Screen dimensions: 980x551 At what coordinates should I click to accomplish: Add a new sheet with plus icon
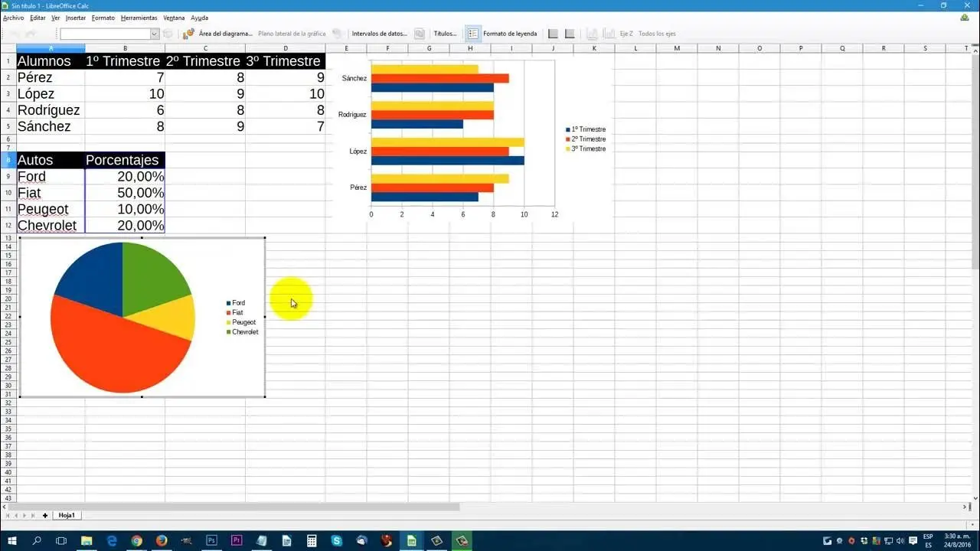[45, 515]
